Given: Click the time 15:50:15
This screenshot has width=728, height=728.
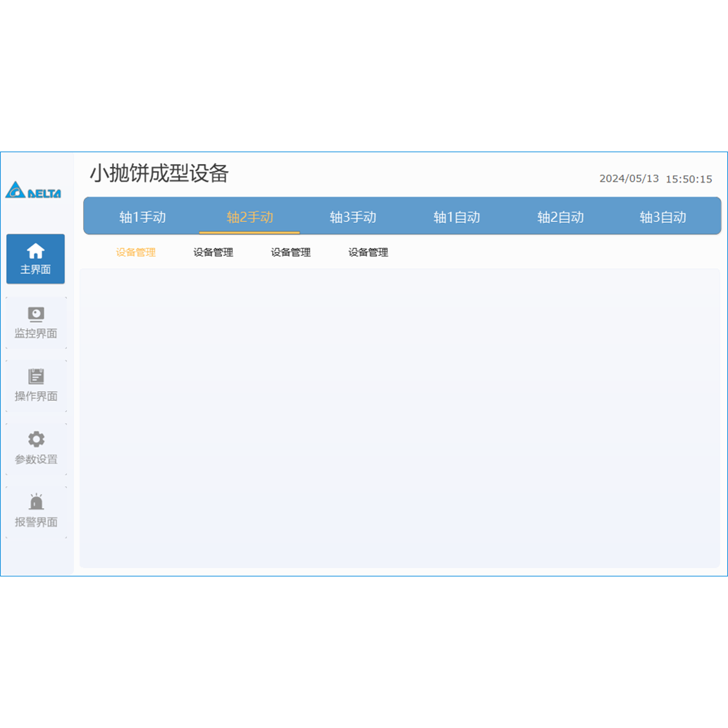Looking at the screenshot, I should pos(689,179).
